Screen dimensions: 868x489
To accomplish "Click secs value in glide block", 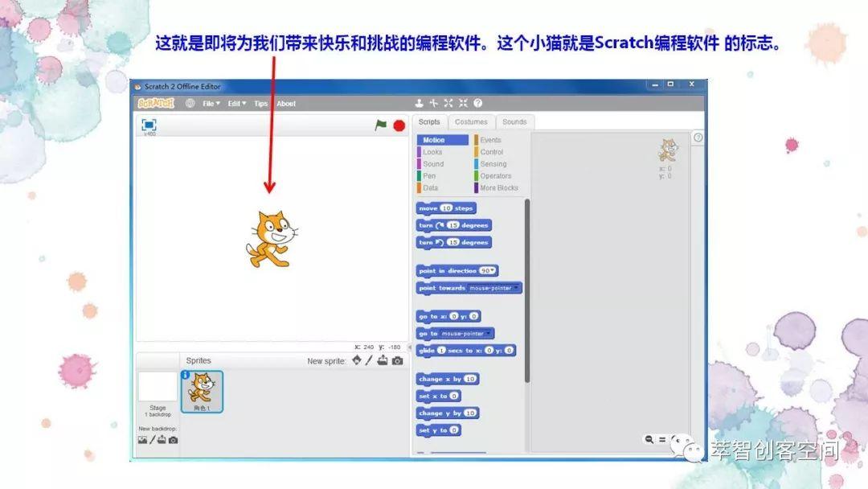I will (x=441, y=351).
